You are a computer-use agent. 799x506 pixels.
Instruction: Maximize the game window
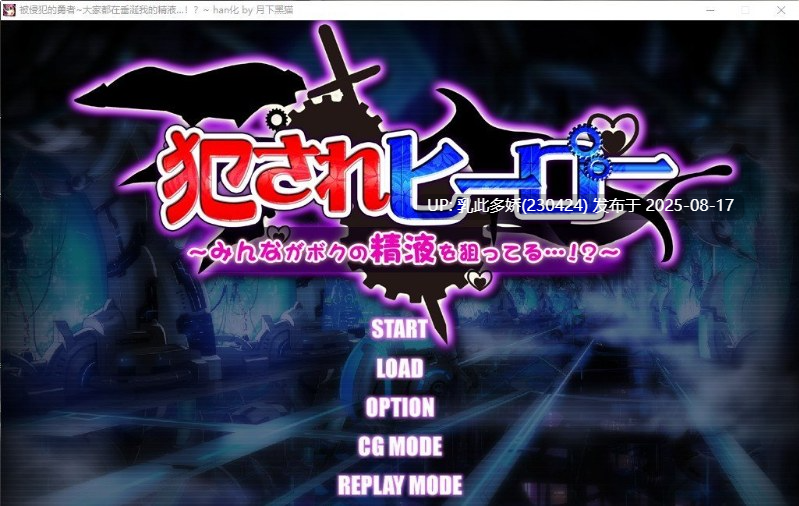745,10
